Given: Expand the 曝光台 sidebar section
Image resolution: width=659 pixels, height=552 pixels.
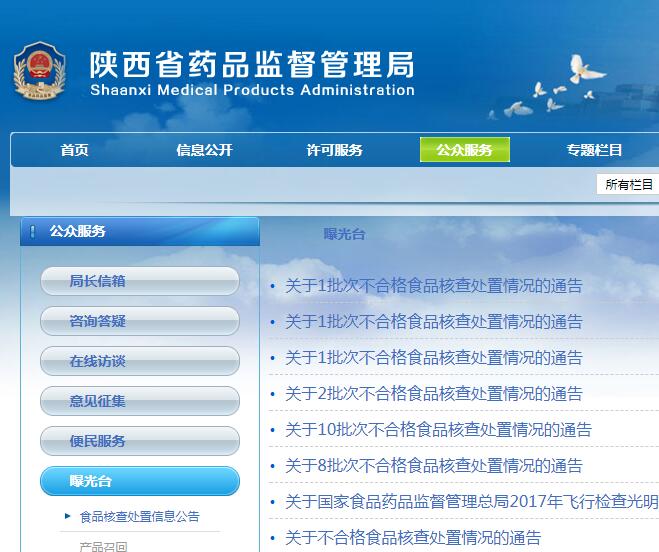Looking at the screenshot, I should pyautogui.click(x=140, y=481).
